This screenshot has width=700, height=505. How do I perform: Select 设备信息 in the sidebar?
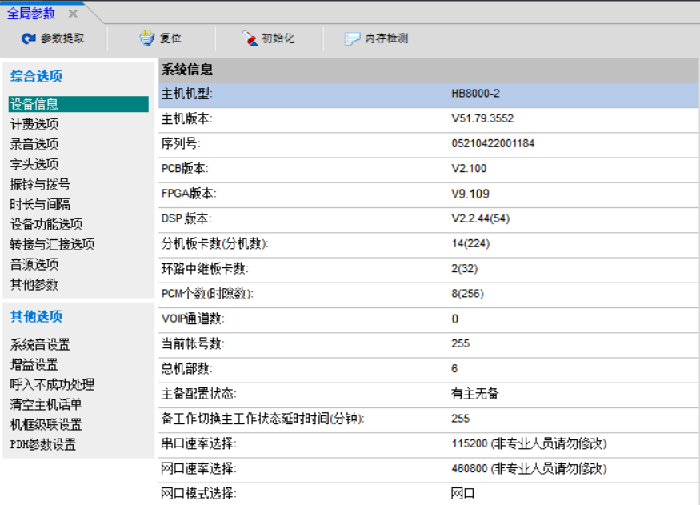[x=79, y=104]
